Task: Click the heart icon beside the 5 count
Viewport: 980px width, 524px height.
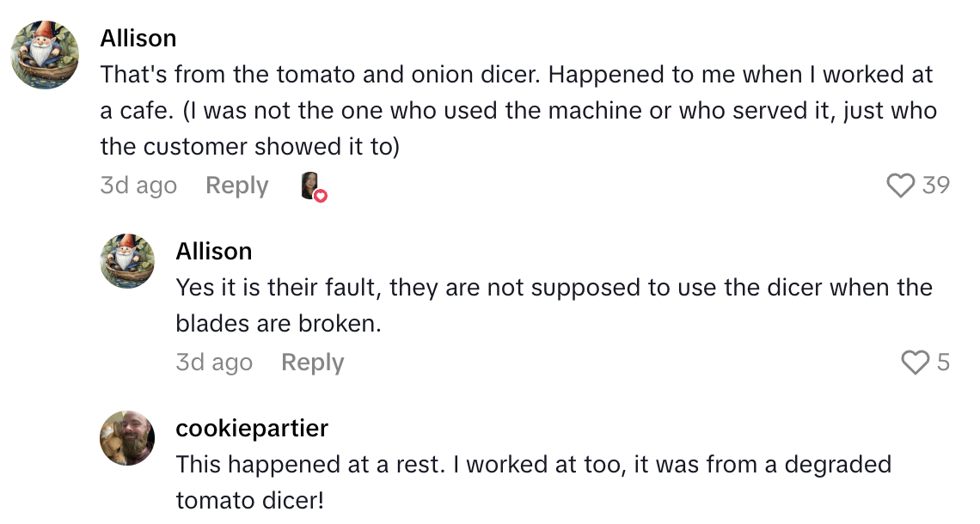Action: (x=916, y=363)
